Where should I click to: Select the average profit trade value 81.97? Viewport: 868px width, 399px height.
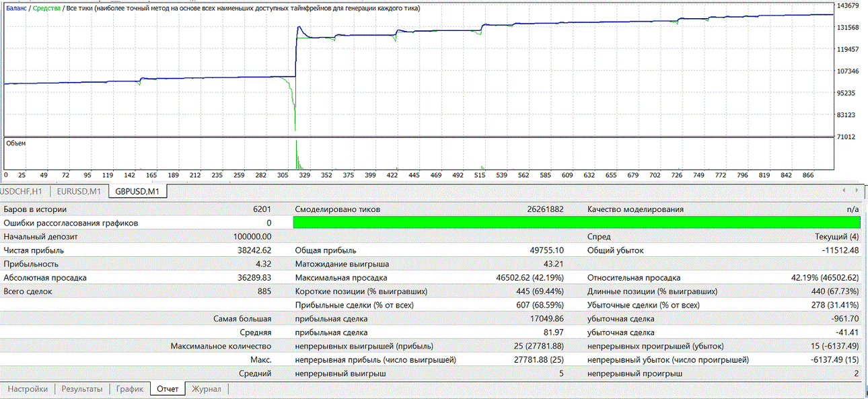tap(554, 332)
